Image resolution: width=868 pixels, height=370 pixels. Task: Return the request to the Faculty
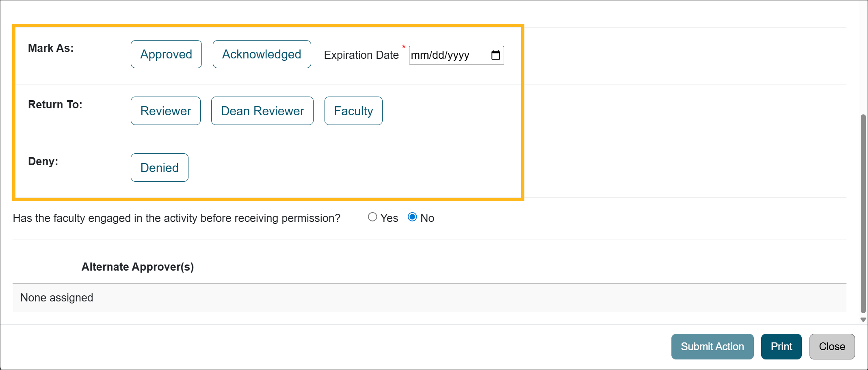coord(353,110)
